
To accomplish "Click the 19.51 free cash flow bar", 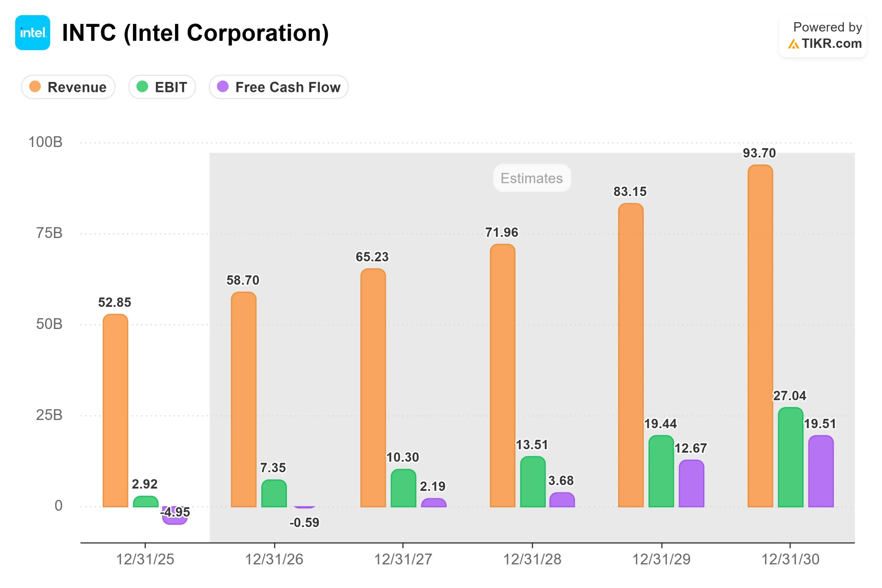I will 821,471.
